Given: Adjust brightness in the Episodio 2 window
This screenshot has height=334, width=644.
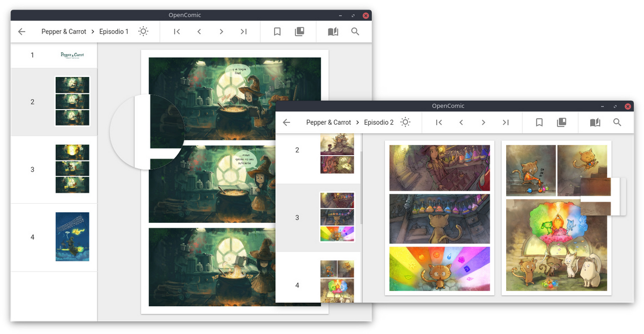Looking at the screenshot, I should coord(406,122).
